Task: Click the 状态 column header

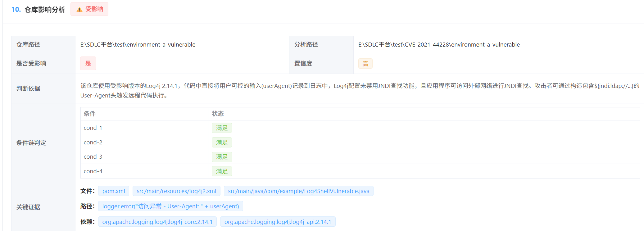Action: (218, 114)
